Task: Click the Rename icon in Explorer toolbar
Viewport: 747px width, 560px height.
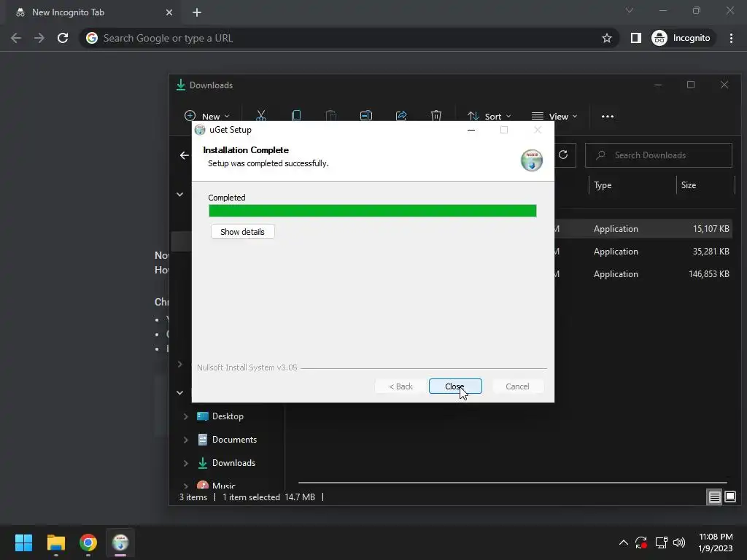Action: click(x=366, y=116)
